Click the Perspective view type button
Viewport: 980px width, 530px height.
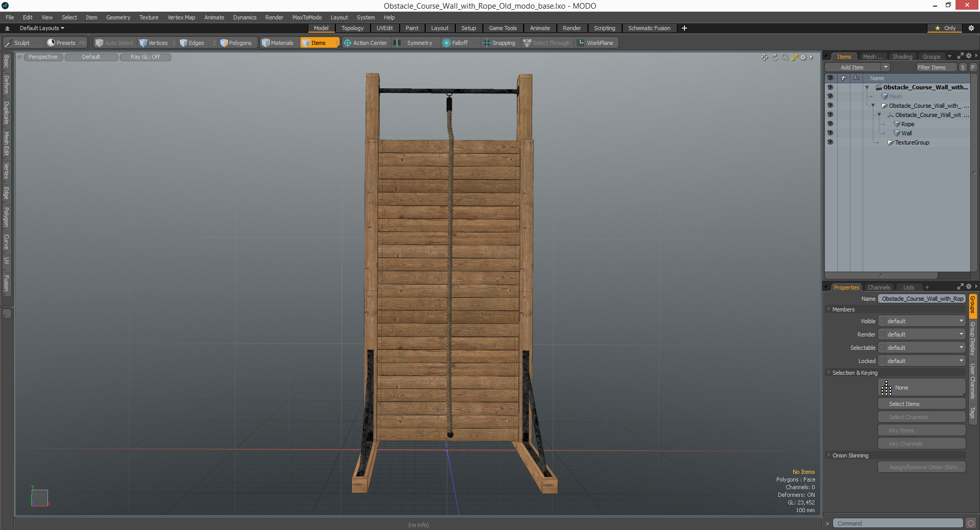click(43, 57)
